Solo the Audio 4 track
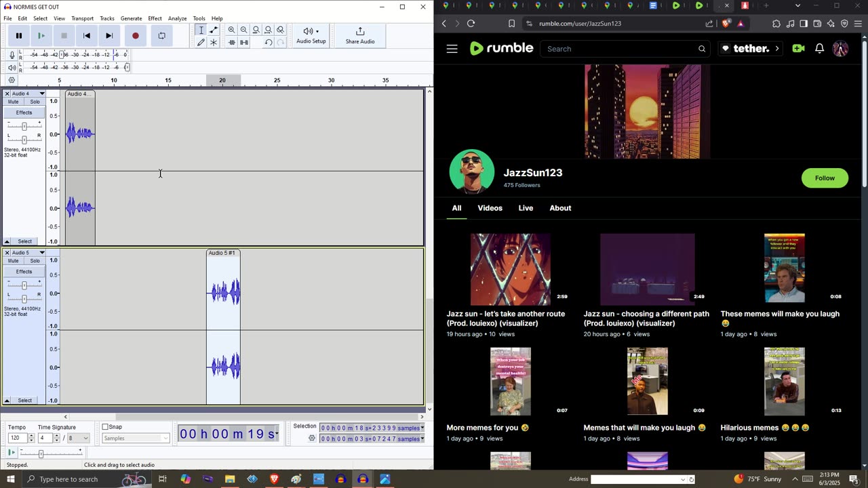 pyautogui.click(x=35, y=102)
